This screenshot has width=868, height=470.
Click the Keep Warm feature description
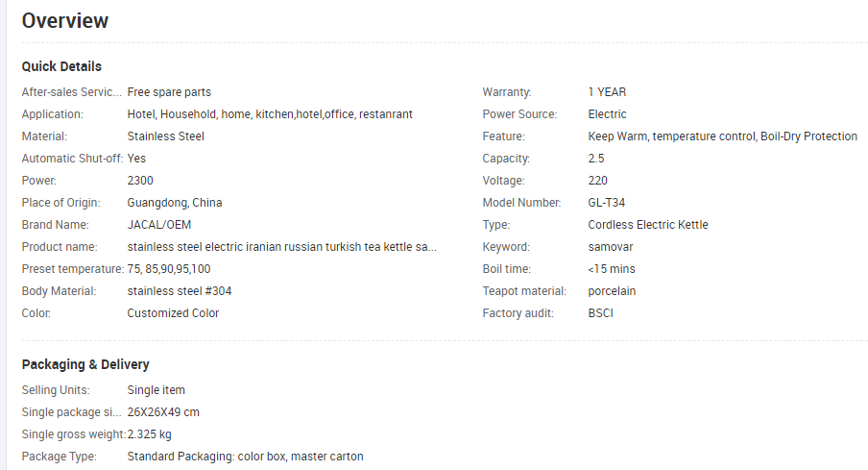point(722,136)
